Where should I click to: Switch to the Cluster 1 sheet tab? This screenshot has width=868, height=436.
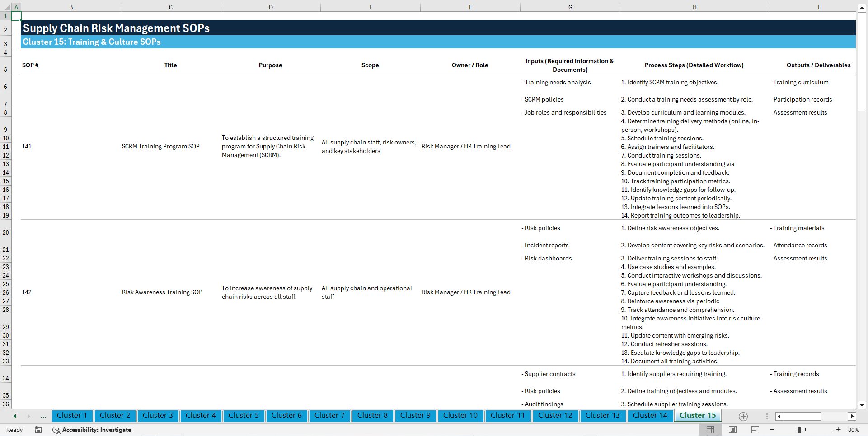(x=72, y=416)
